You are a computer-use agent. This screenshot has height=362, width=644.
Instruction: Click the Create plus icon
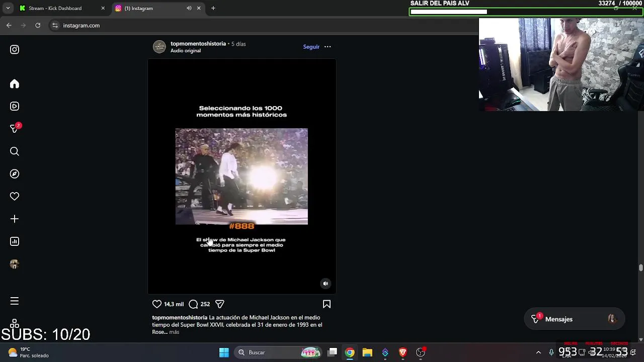[x=15, y=219]
